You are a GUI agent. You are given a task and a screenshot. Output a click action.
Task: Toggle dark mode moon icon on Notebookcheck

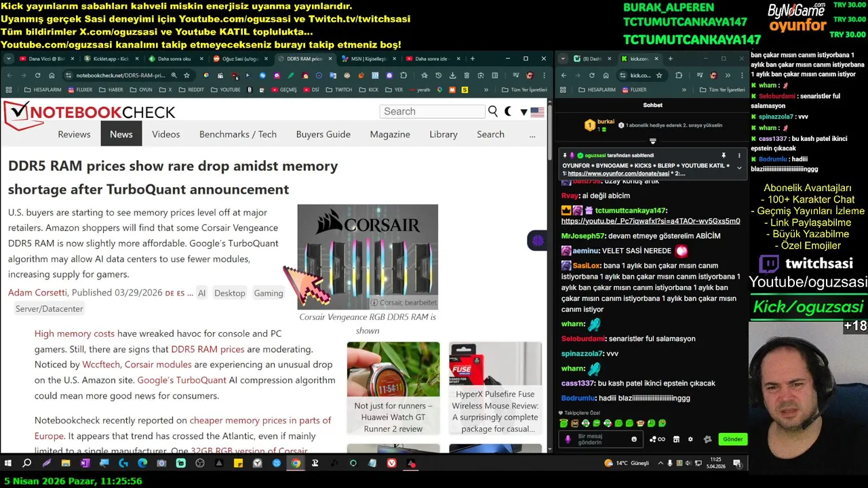coord(509,111)
